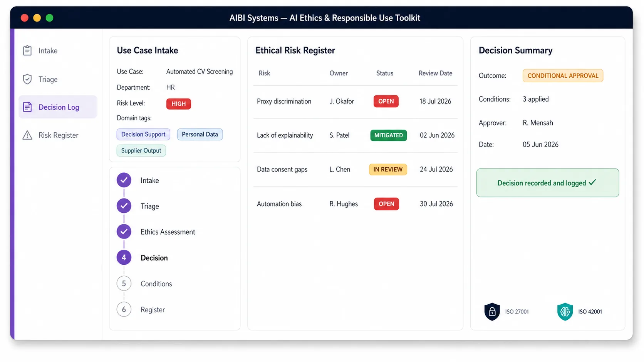Click owner L. Chen
This screenshot has width=644, height=362.
click(x=340, y=169)
